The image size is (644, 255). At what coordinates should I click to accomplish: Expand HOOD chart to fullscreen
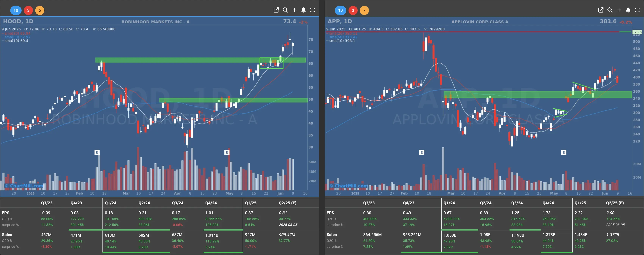tap(313, 10)
